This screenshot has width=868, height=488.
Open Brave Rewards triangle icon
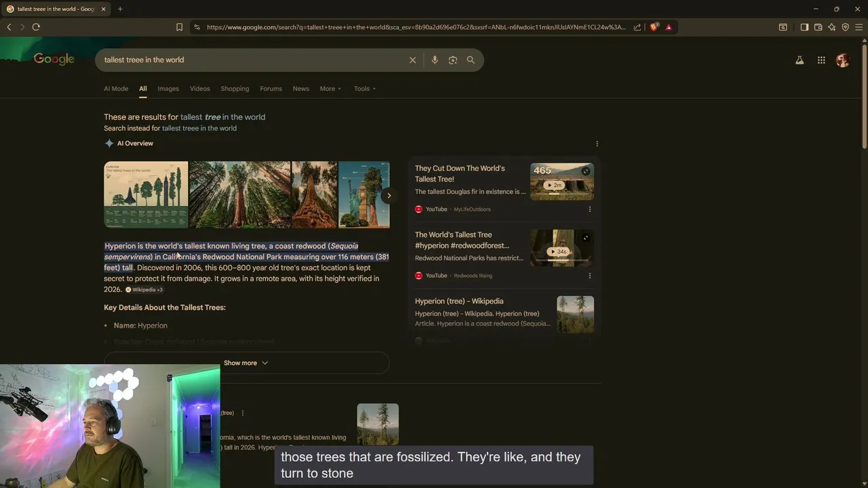[669, 27]
